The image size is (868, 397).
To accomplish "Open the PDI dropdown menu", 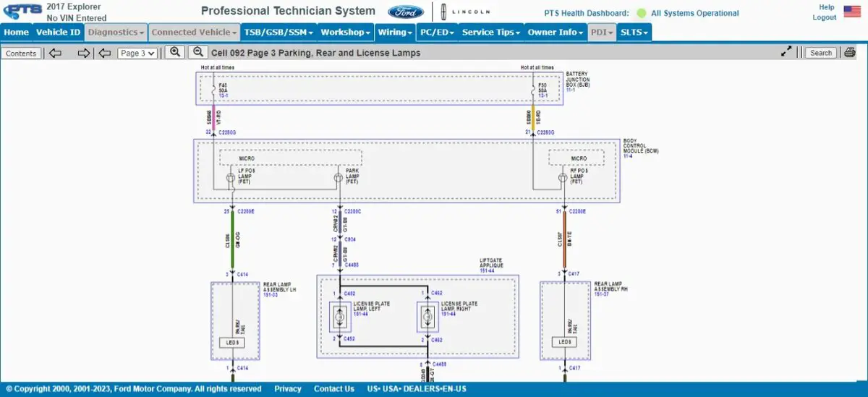I will pyautogui.click(x=602, y=32).
